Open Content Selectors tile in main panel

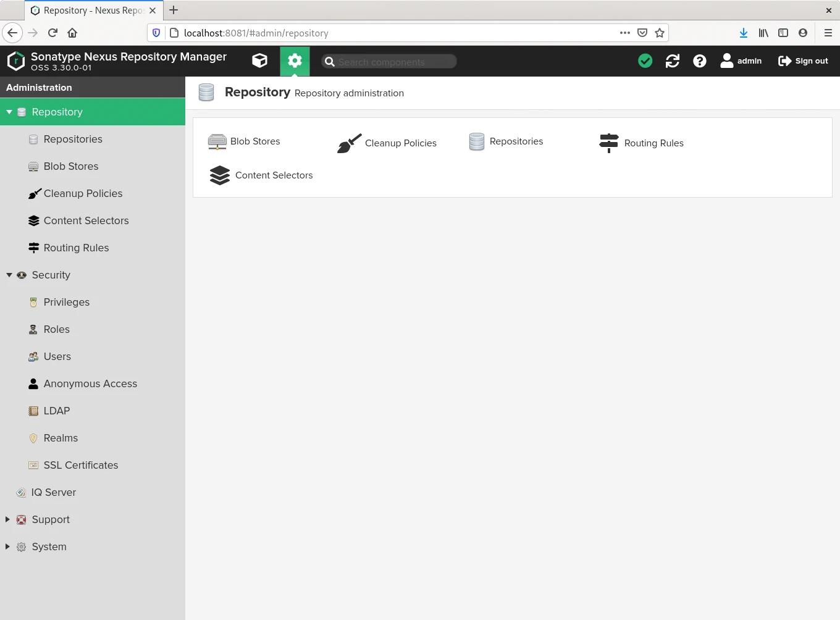pos(261,175)
